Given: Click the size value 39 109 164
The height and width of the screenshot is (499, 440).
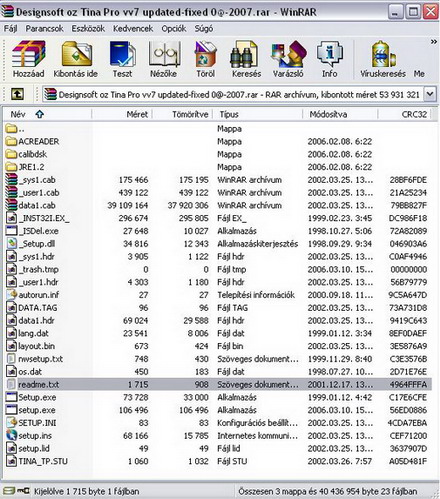Looking at the screenshot, I should click(128, 205).
